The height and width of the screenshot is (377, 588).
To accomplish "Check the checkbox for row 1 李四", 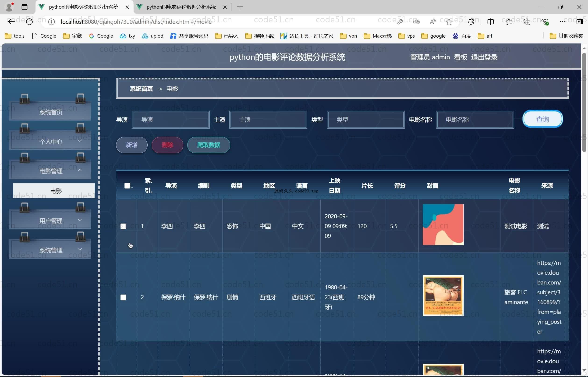I will tap(123, 226).
